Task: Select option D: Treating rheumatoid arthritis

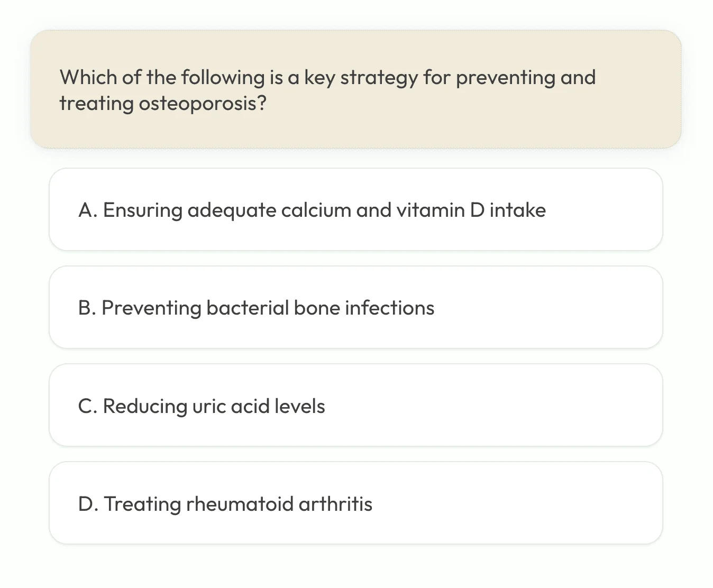Action: (x=355, y=503)
